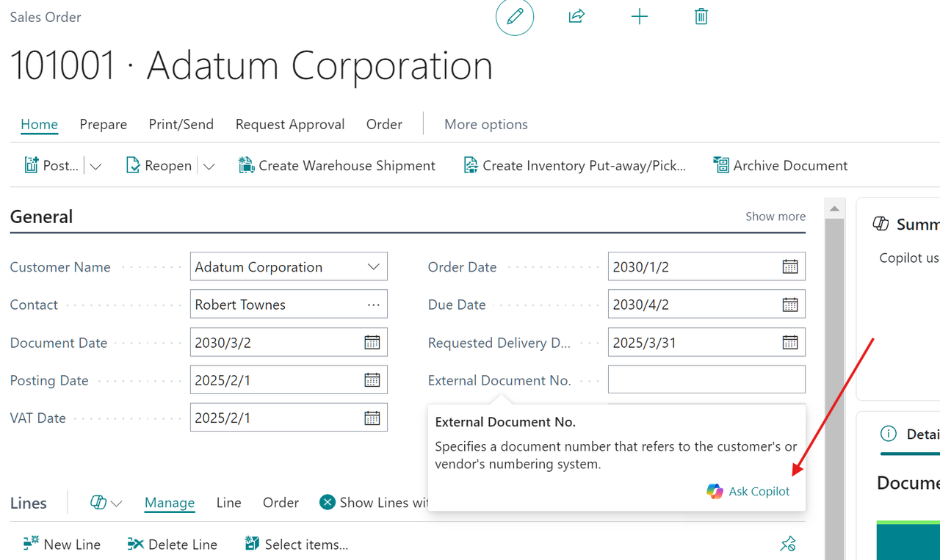This screenshot has height=560, width=940.
Task: Click Create Inventory Put-away/Pick
Action: (574, 165)
